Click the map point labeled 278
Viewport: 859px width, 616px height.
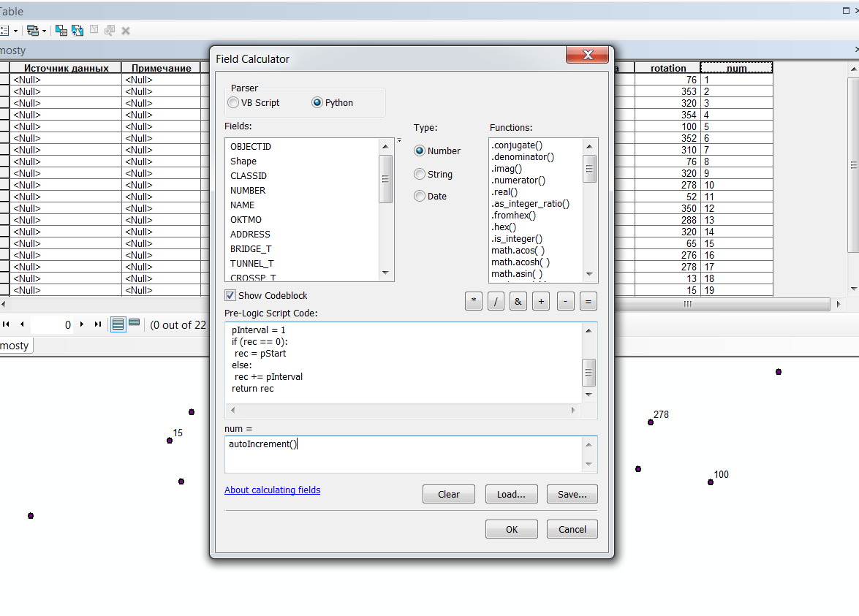point(650,422)
